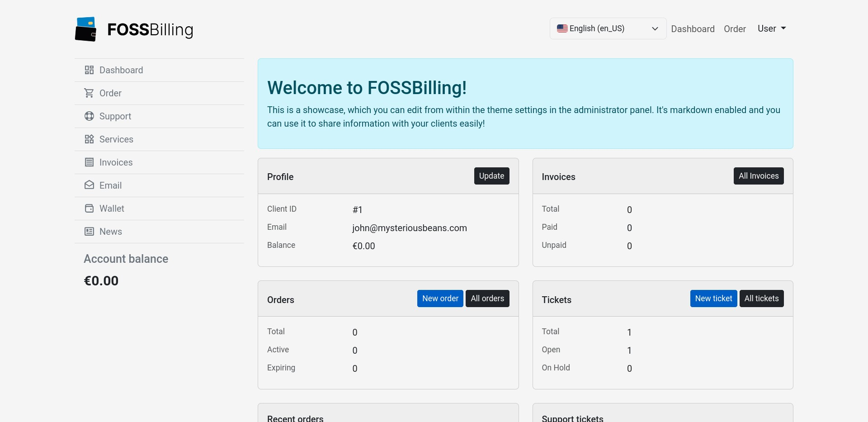Image resolution: width=868 pixels, height=422 pixels.
Task: Go to Order in the sidebar
Action: click(x=159, y=93)
